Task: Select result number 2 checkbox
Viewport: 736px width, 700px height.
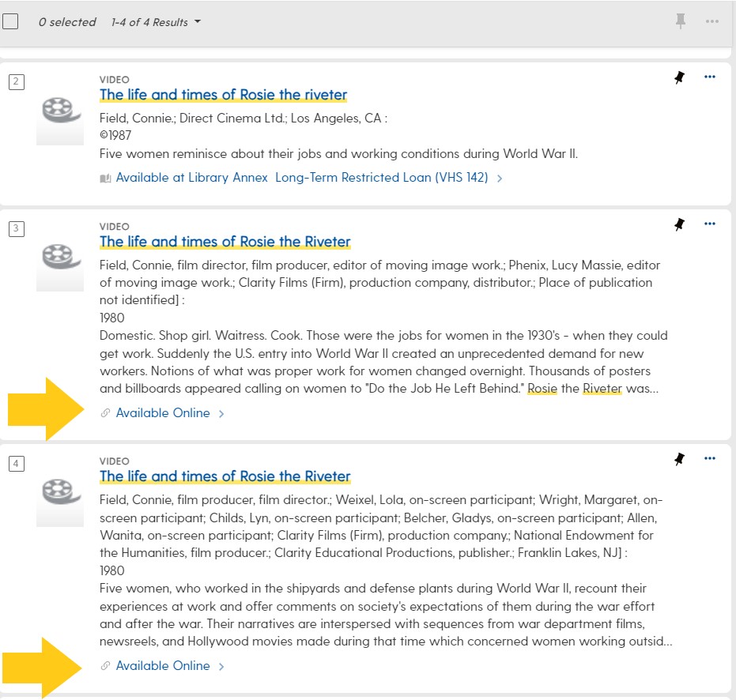Action: (17, 82)
